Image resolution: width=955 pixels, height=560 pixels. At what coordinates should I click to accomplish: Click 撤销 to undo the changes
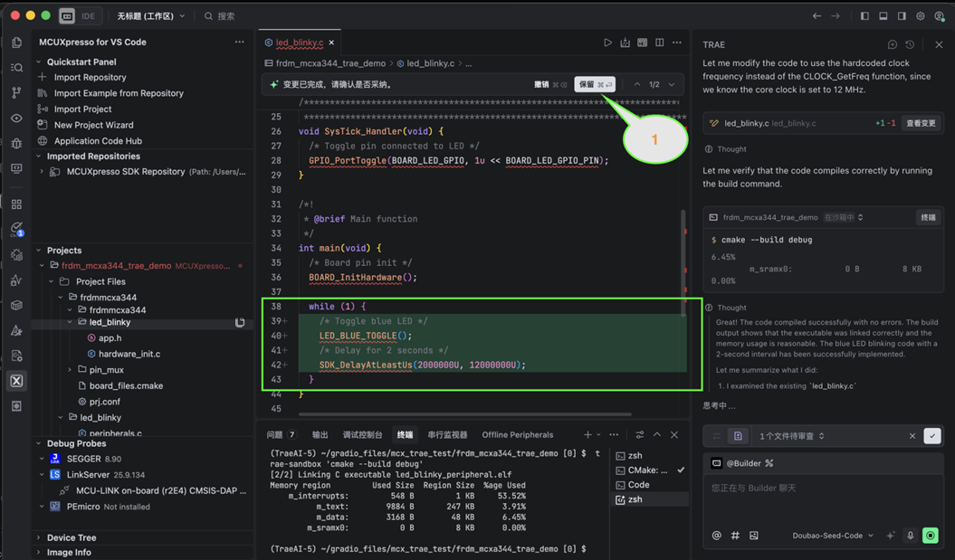[x=550, y=85]
